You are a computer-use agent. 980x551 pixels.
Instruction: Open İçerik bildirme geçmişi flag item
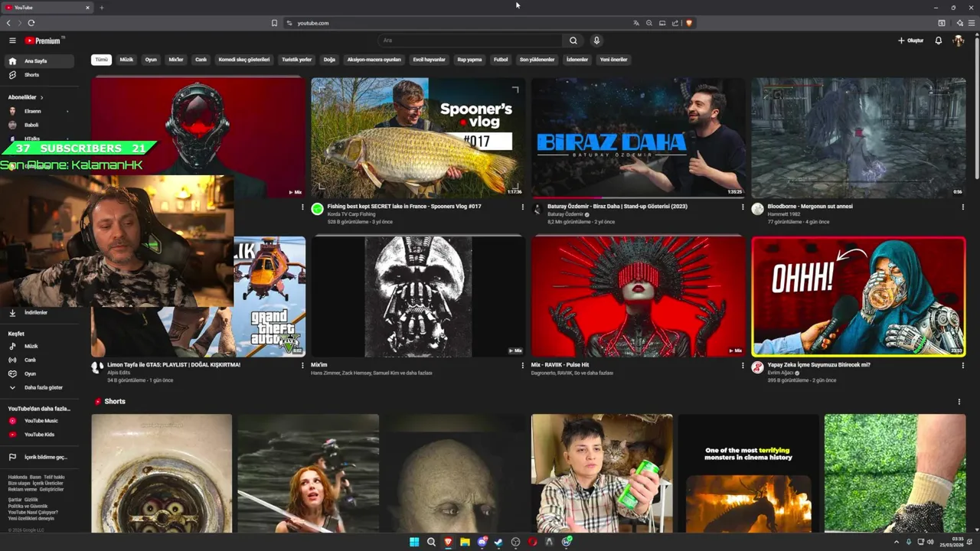[40, 457]
